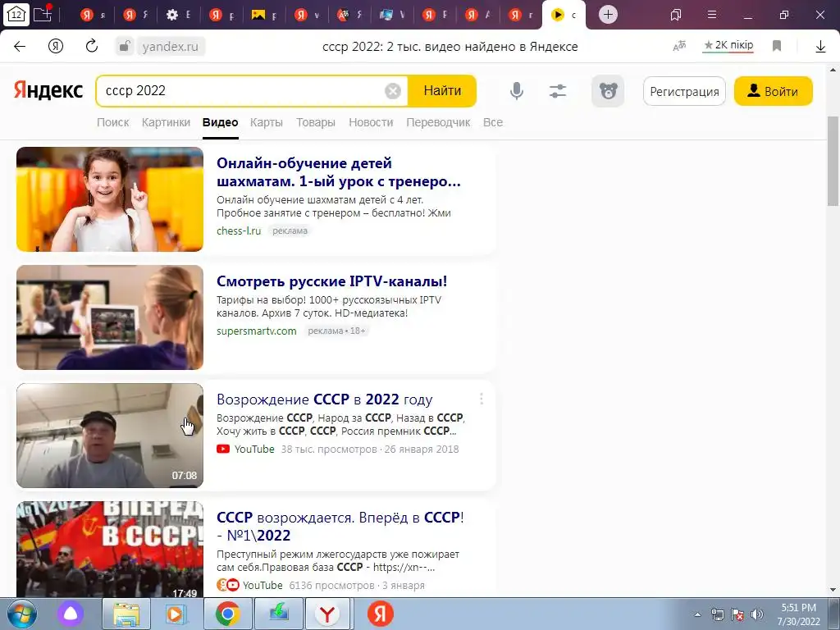Switch to the Картинки tab

point(166,122)
